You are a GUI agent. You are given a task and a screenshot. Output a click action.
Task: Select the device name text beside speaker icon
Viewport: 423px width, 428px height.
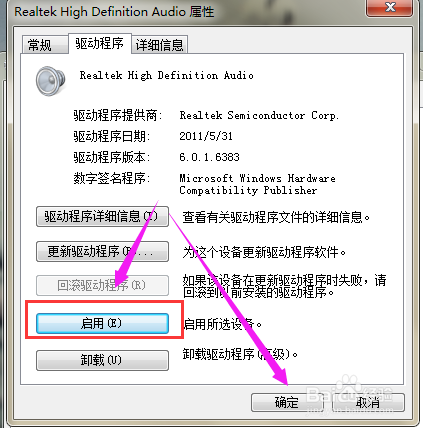tap(166, 76)
